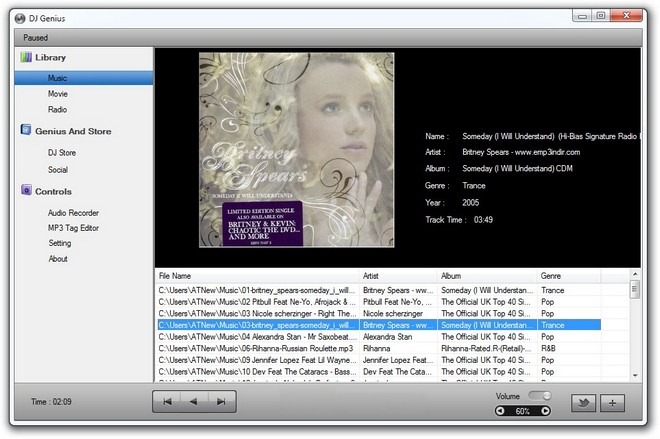
Task: Open the MP3 Tag Editor
Action: (73, 228)
